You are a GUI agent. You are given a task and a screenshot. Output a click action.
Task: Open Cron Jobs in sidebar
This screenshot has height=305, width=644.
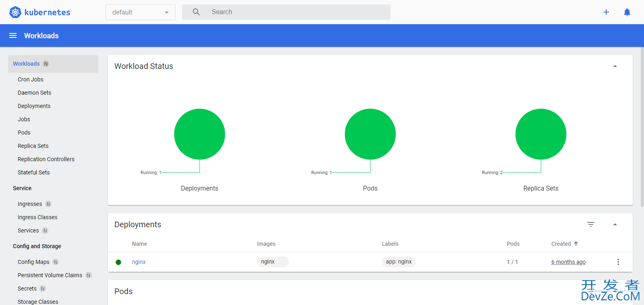pos(31,79)
